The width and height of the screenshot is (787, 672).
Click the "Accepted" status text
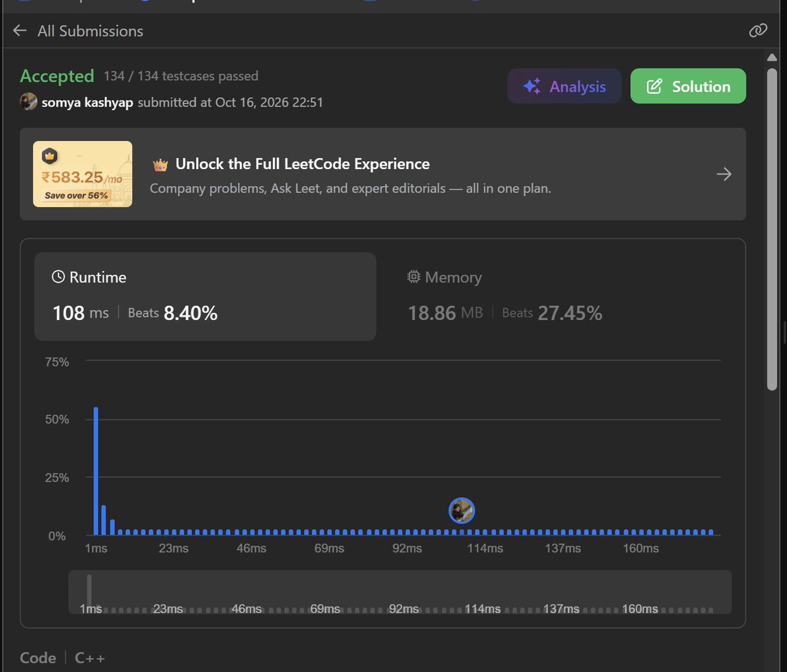coord(57,76)
